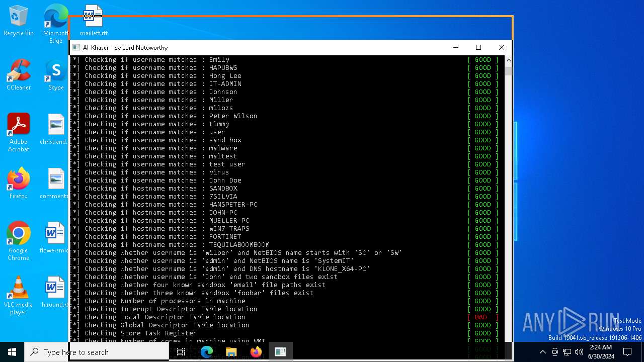The height and width of the screenshot is (362, 644).
Task: Open the Recycle Bin desktop icon
Action: click(19, 21)
